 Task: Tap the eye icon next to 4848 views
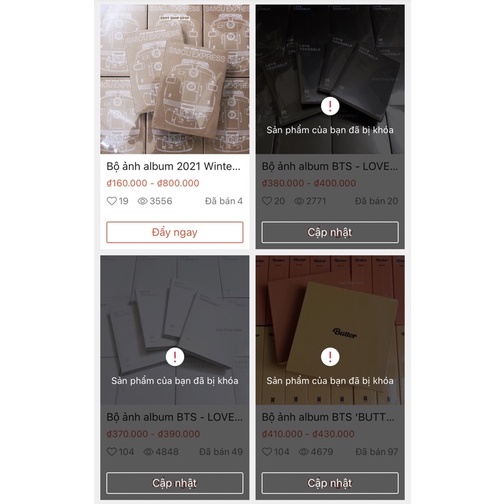[148, 452]
